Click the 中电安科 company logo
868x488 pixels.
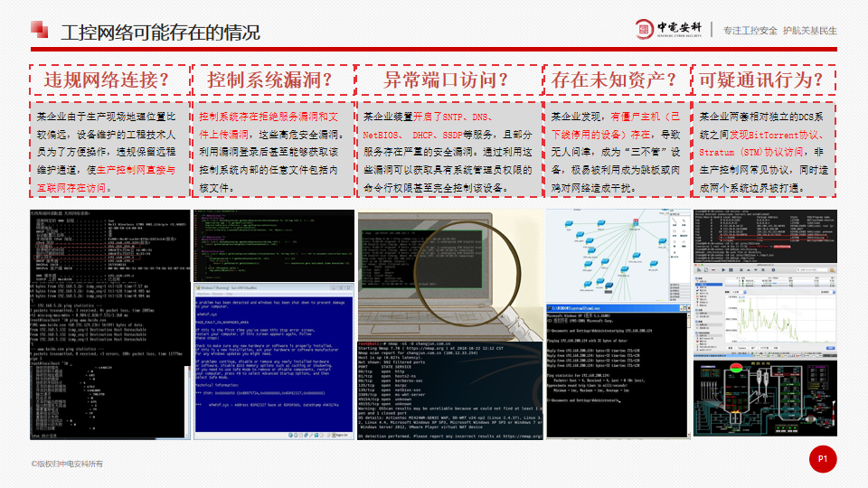point(669,29)
